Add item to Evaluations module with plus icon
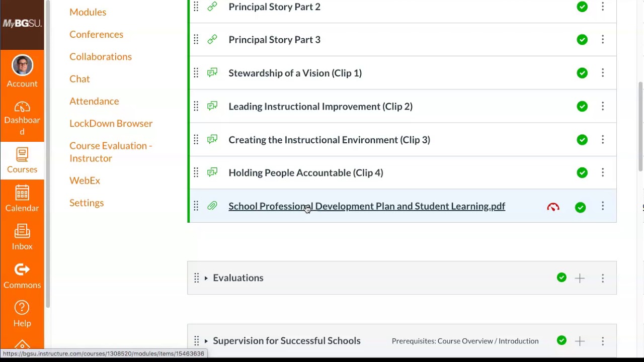Viewport: 644px width, 362px height. (x=580, y=278)
